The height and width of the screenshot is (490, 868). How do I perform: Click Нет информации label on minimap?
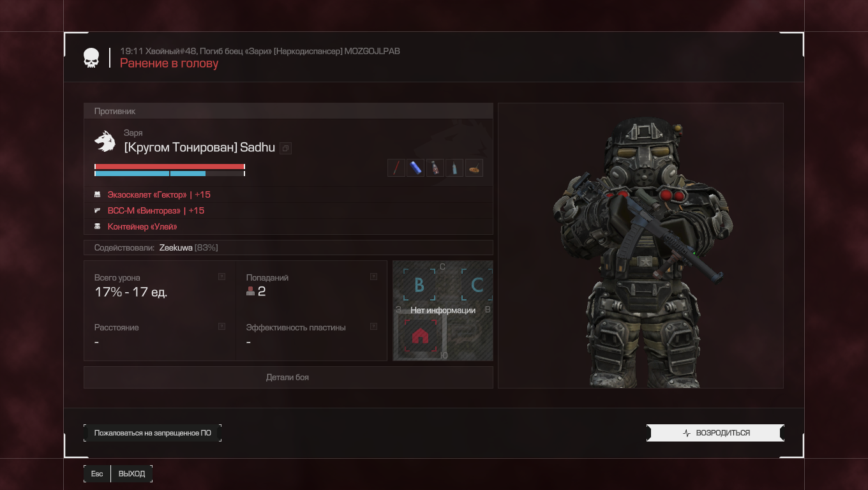pos(443,310)
